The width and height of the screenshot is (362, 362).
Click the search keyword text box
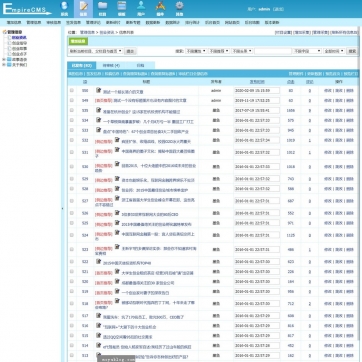[x=273, y=51]
